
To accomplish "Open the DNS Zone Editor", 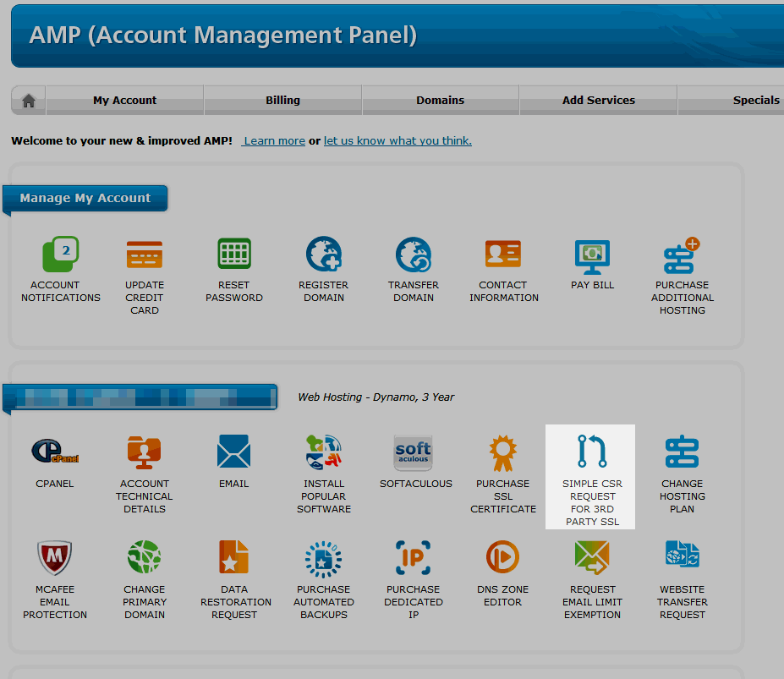I will click(x=502, y=558).
